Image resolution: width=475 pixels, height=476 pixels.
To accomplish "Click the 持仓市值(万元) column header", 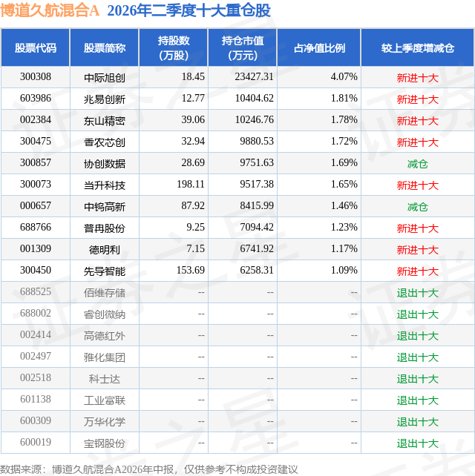I will [x=243, y=48].
